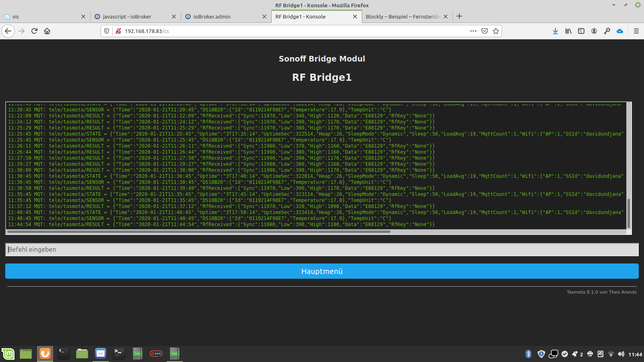Click the 11:44:54 RESULT log line
The image size is (644, 362).
pyautogui.click(x=221, y=224)
